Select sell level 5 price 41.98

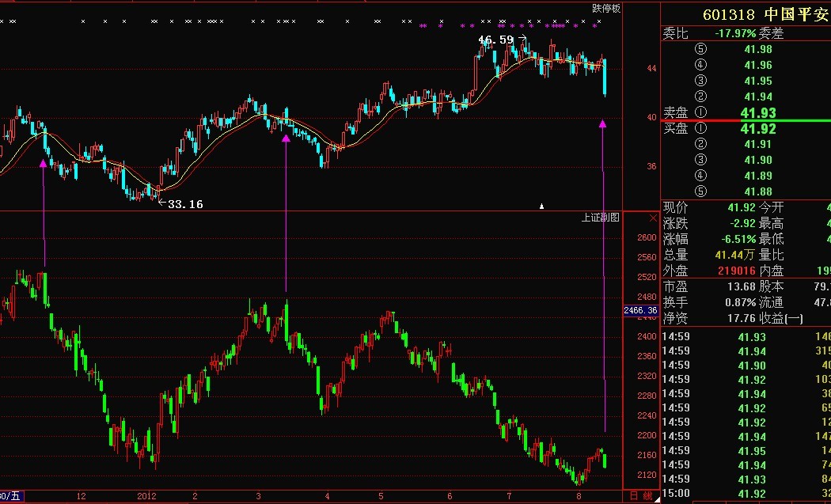(757, 49)
